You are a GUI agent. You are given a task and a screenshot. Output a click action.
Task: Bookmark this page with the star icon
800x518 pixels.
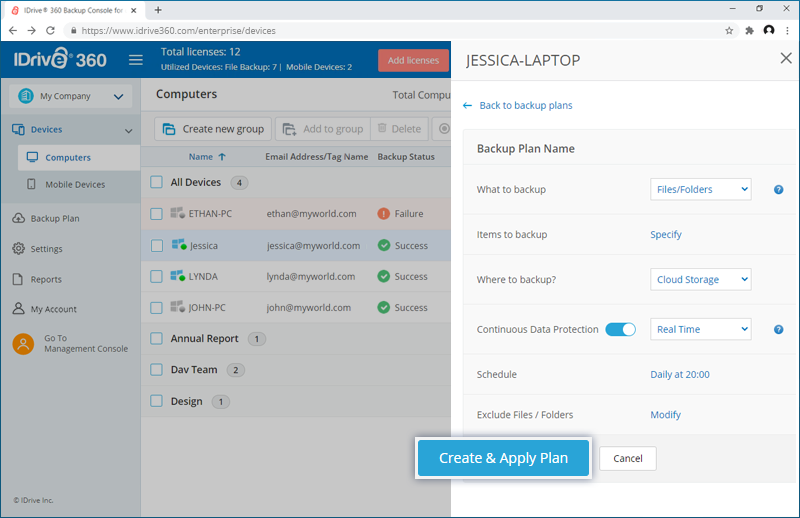729,31
